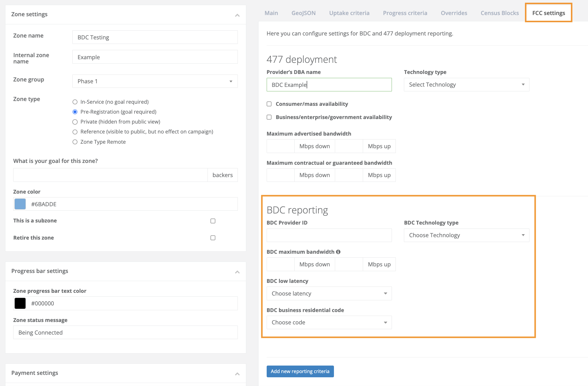The height and width of the screenshot is (386, 588).
Task: Click Add new reporting criteria button
Action: click(300, 371)
